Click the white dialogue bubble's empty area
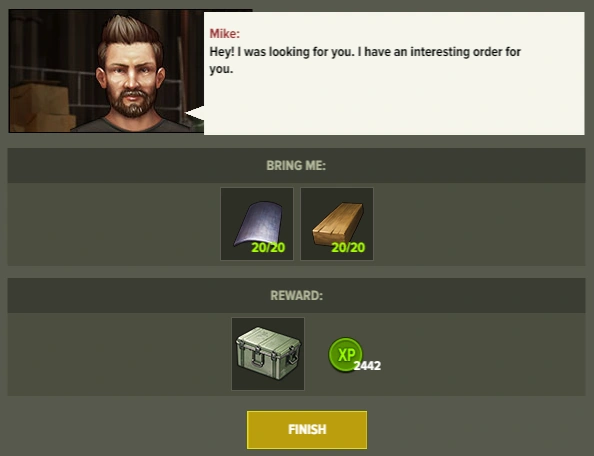 pyautogui.click(x=394, y=106)
